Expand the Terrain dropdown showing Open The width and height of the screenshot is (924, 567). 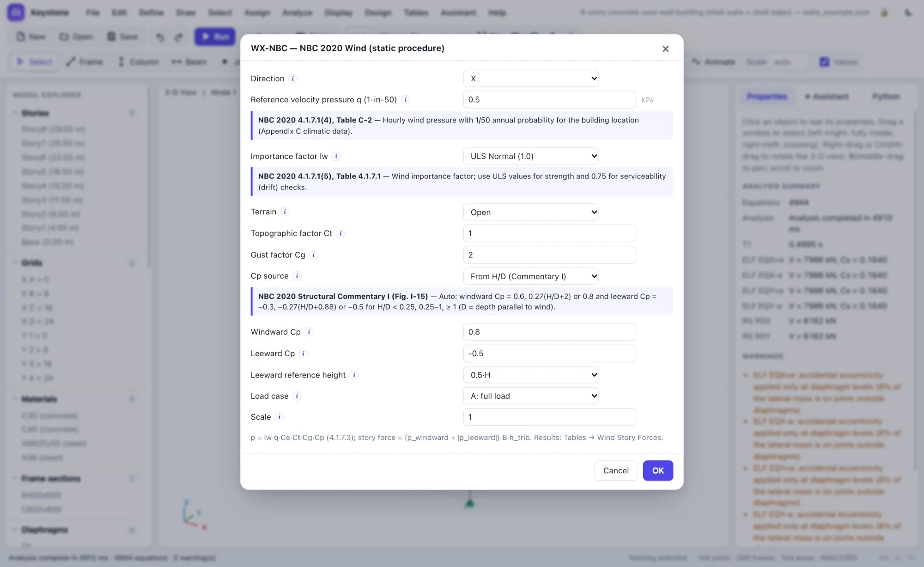[x=531, y=212]
